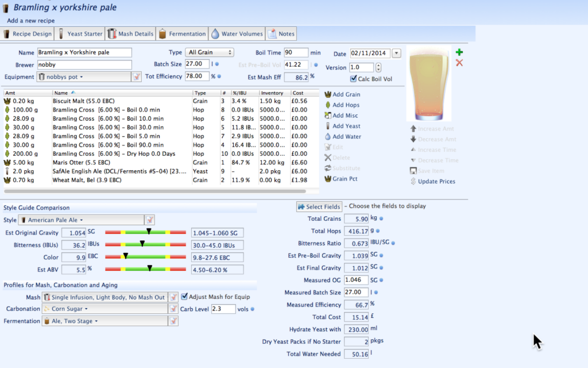Open the Type All Grain dropdown
The image size is (588, 368).
pos(209,52)
